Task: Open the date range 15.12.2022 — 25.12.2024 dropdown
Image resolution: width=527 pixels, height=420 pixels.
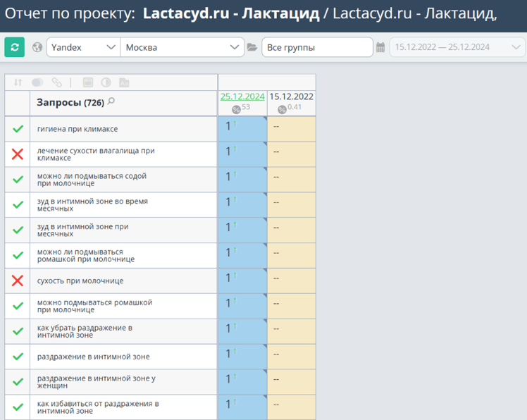Action: (457, 47)
